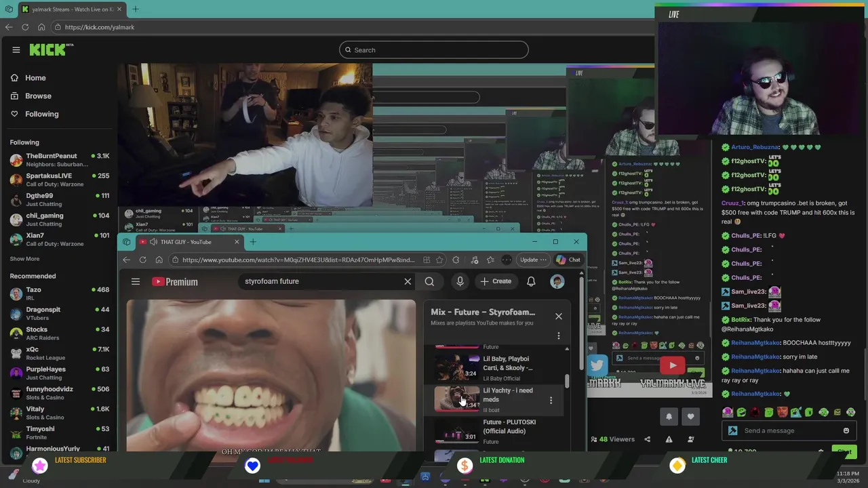This screenshot has height=488, width=868.
Task: Open funnyhoodvidz recommended channel
Action: pos(59,393)
